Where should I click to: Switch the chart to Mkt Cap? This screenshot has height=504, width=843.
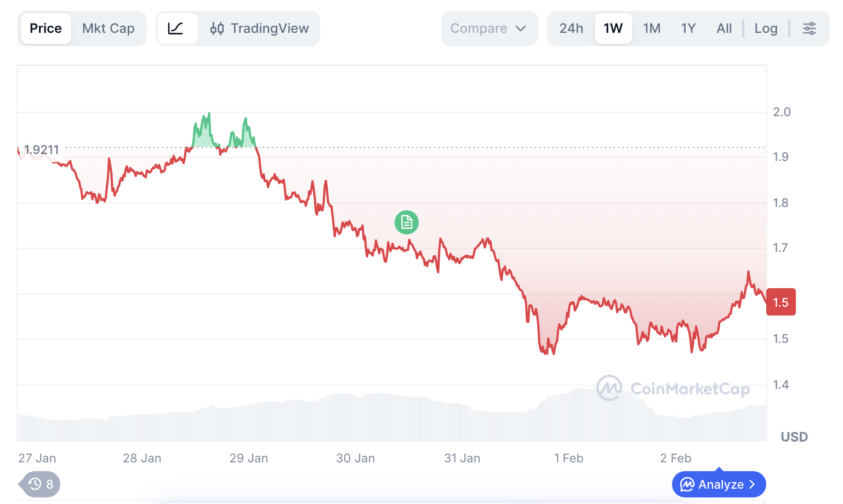pos(109,28)
